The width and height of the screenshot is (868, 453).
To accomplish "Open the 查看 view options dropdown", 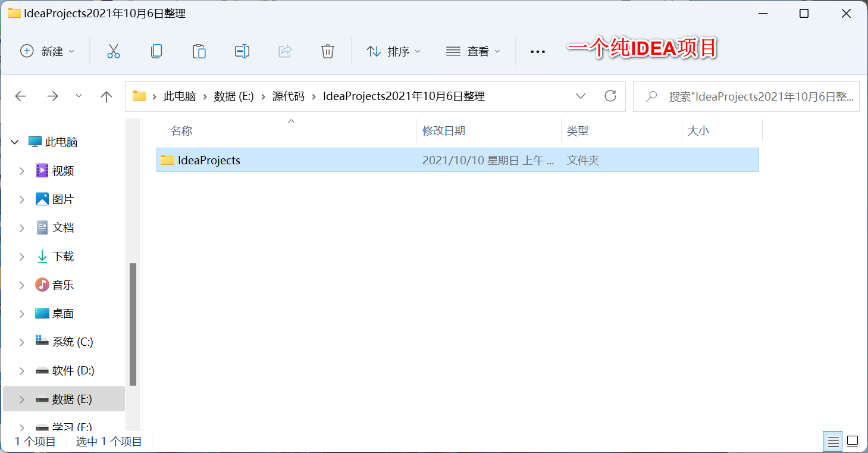I will [x=473, y=51].
